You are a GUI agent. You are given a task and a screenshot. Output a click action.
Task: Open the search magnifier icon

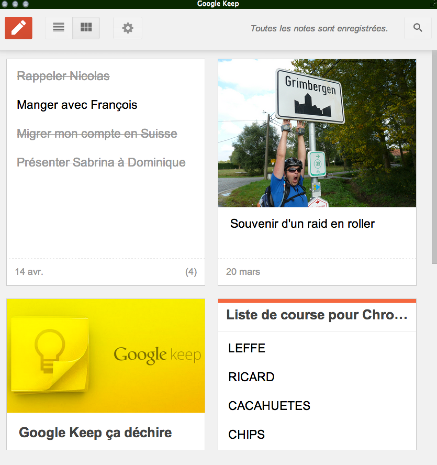pyautogui.click(x=418, y=28)
